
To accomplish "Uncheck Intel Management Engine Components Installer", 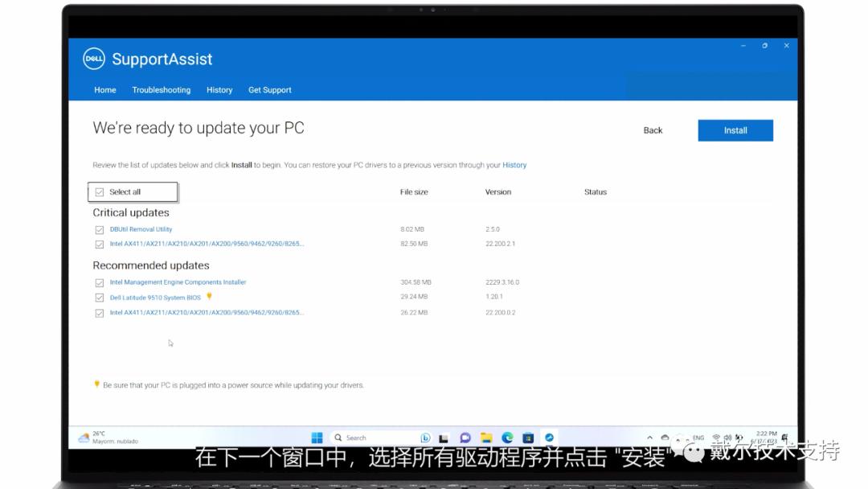I will [99, 282].
